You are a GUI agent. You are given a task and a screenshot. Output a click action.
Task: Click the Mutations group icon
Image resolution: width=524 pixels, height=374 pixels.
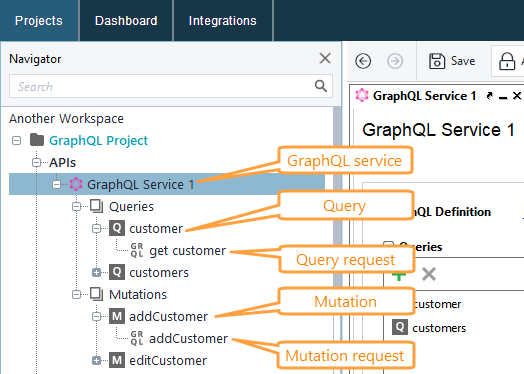point(97,294)
